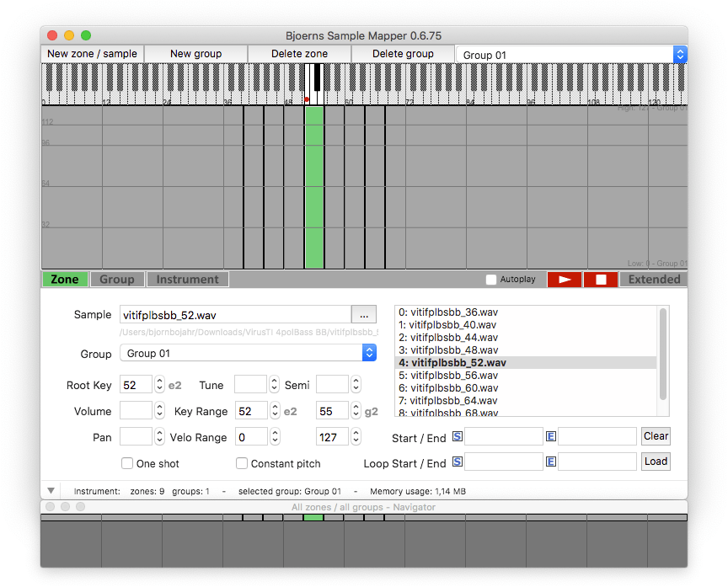
Task: Browse for sample with the ellipsis button
Action: tap(364, 315)
